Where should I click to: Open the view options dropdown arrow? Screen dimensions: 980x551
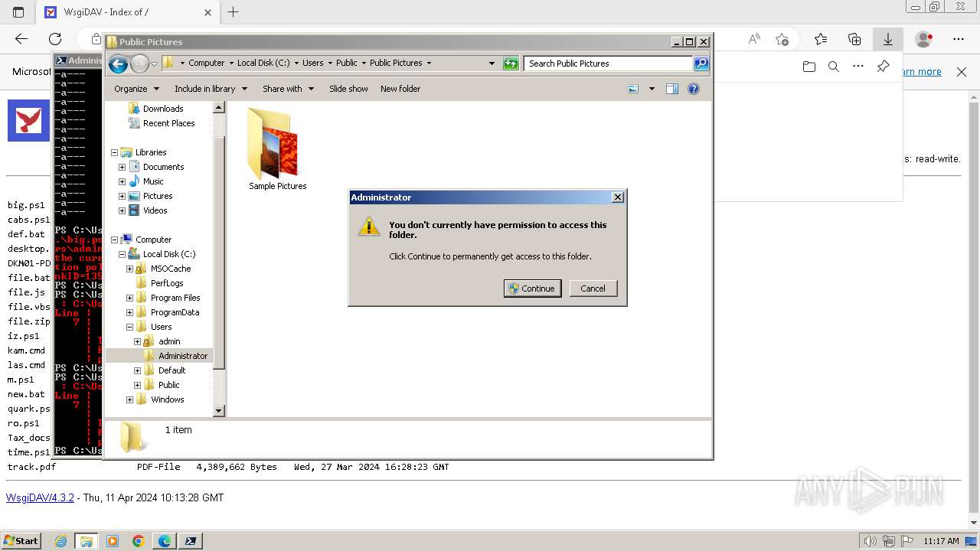tap(652, 89)
